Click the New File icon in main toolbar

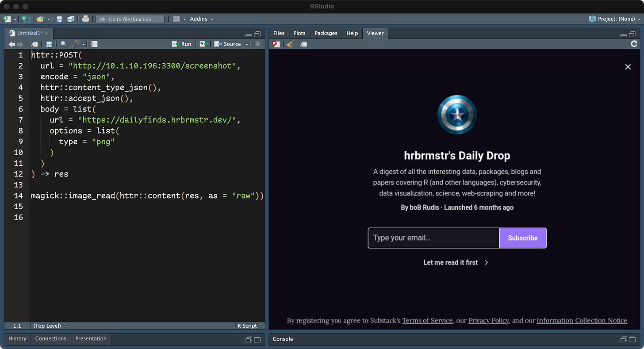7,19
